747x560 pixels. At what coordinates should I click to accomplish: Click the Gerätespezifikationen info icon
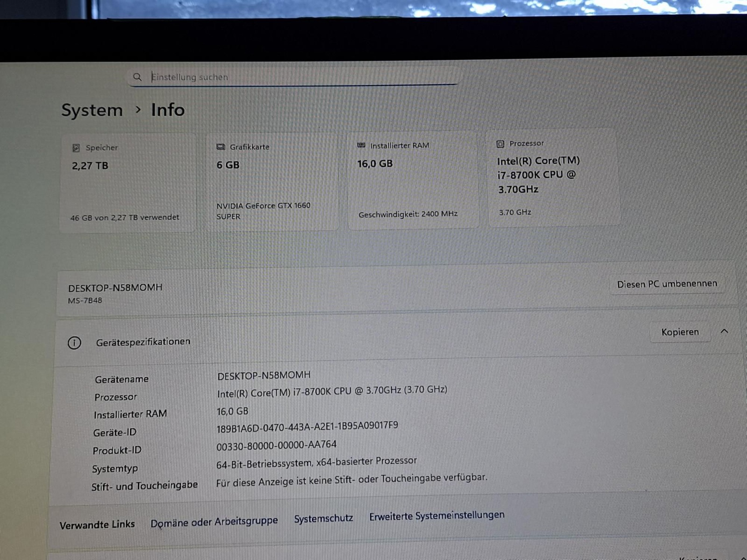[74, 343]
